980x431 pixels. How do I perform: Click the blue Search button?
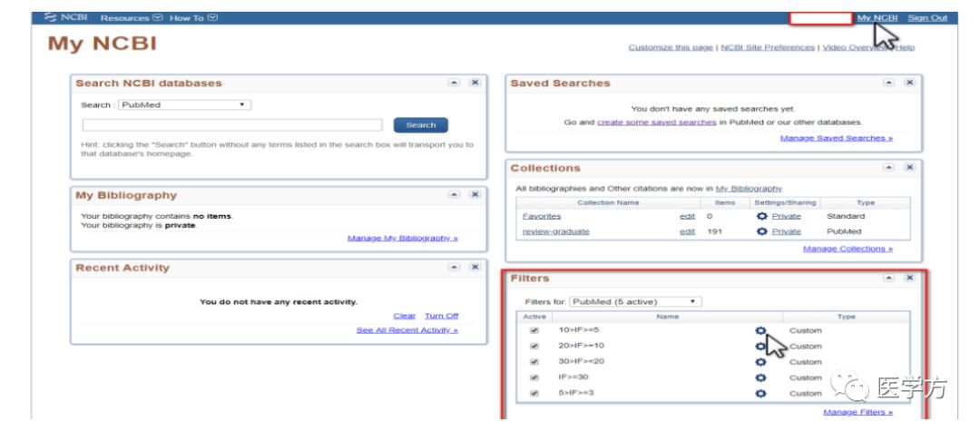pyautogui.click(x=421, y=125)
